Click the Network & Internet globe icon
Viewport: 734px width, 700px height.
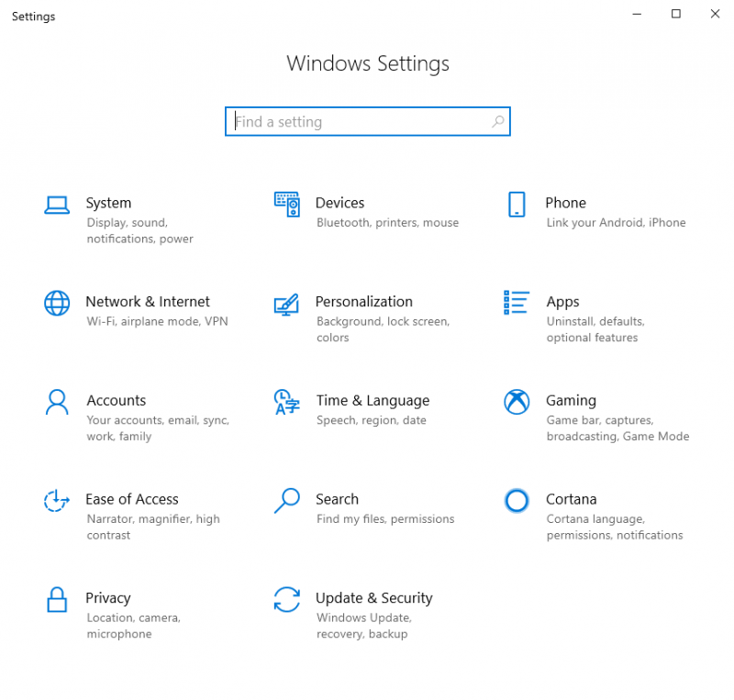coord(57,303)
